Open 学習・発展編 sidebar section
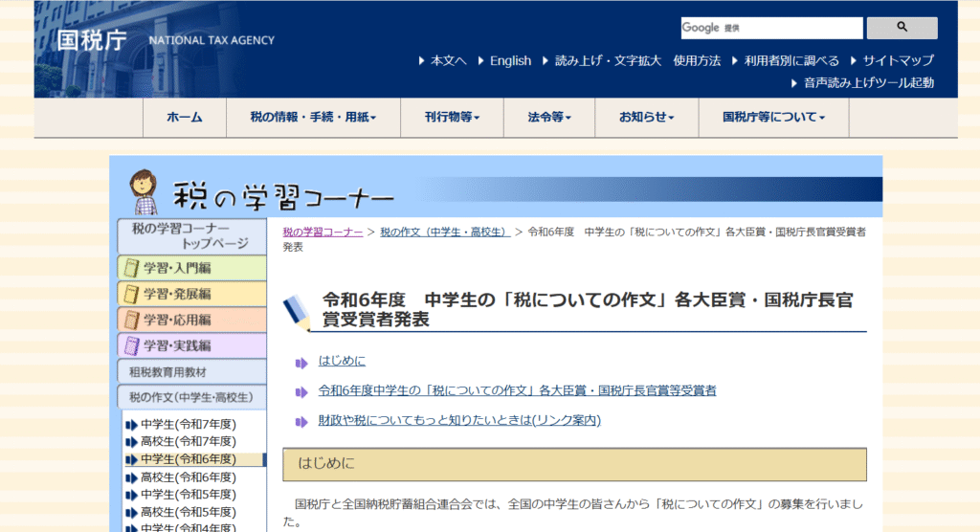 [x=191, y=294]
